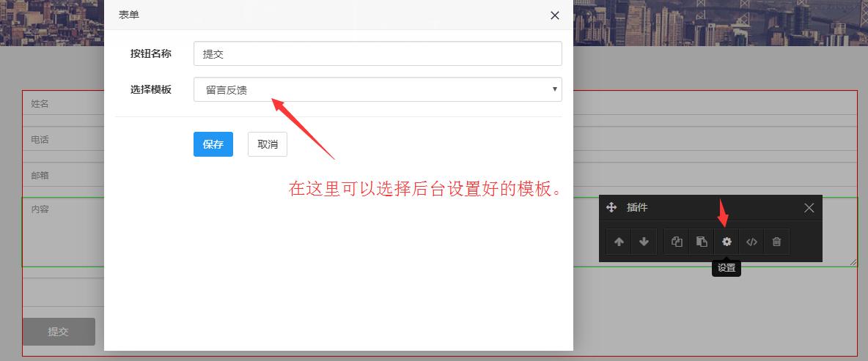Click the paste icon in plugin toolbar

click(x=702, y=242)
